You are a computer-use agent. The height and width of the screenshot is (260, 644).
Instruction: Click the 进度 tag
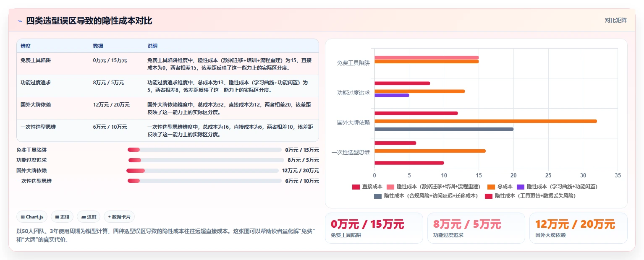click(x=89, y=217)
